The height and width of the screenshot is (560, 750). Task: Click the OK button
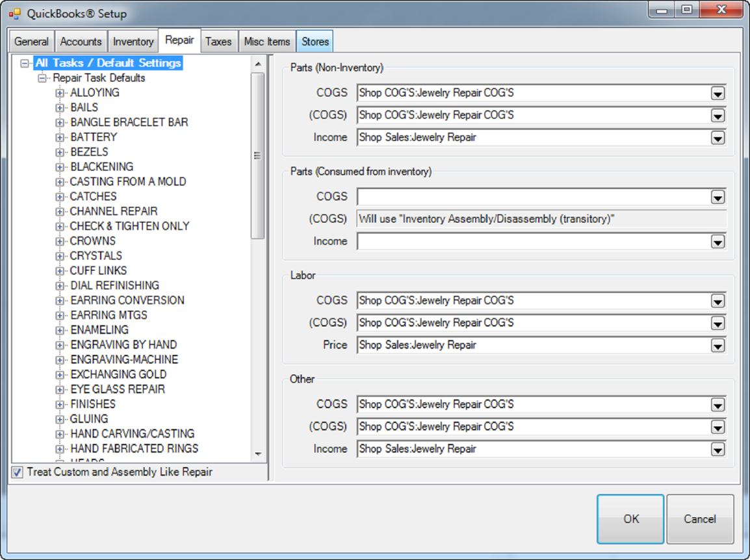click(630, 519)
